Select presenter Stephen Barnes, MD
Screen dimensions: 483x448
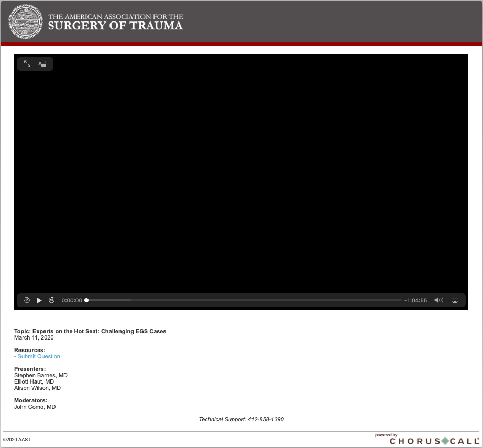pyautogui.click(x=41, y=375)
